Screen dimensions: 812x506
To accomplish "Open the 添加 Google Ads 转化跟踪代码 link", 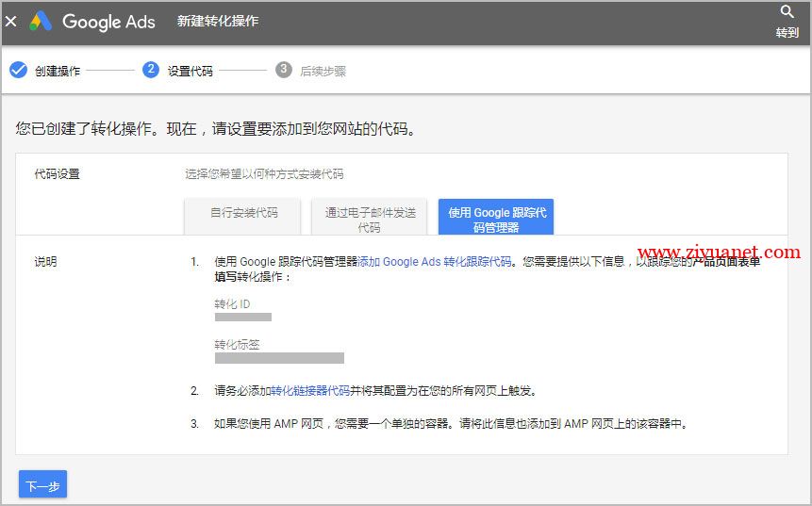I will pos(435,261).
